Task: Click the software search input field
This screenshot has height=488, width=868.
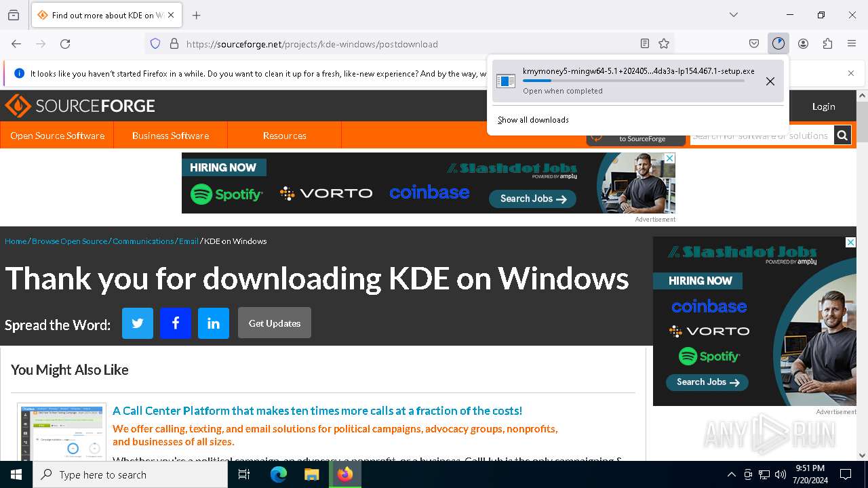Action: [x=762, y=136]
